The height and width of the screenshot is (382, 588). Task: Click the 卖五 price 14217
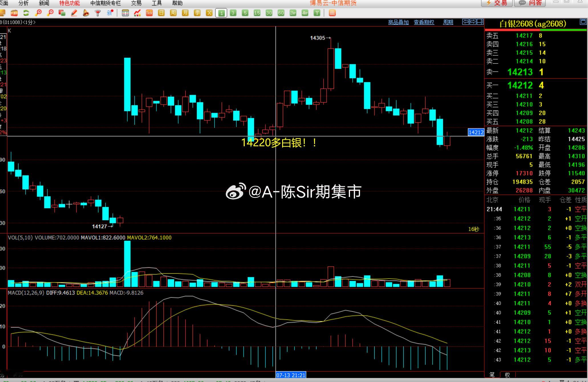click(x=524, y=36)
